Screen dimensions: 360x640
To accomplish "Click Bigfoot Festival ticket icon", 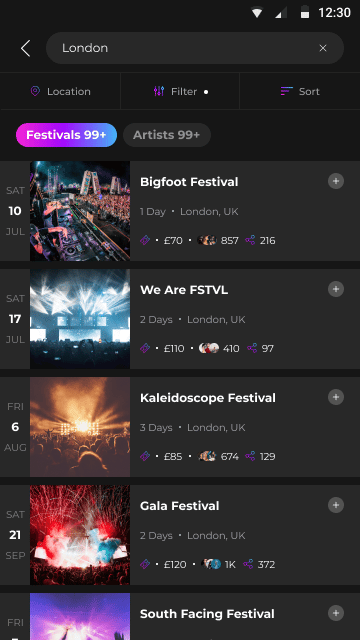I will pyautogui.click(x=145, y=240).
